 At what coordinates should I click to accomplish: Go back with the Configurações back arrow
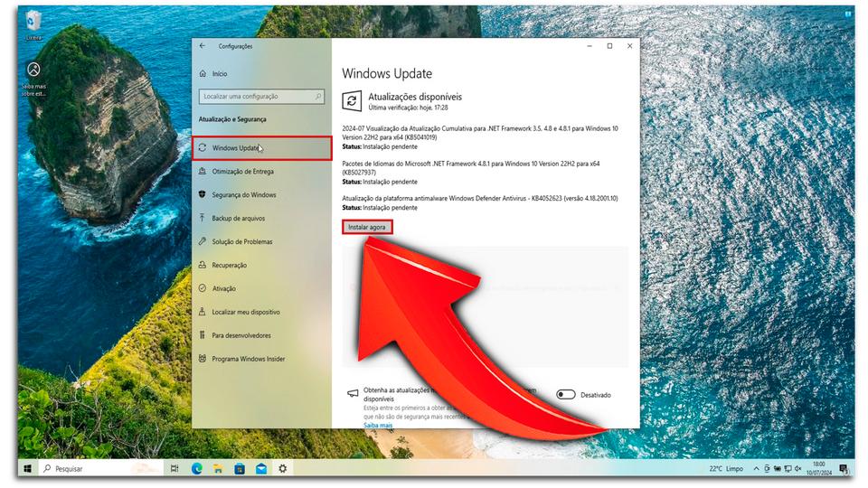[202, 46]
